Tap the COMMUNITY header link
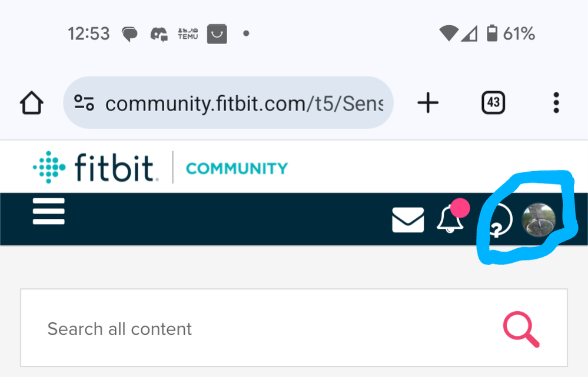 click(237, 168)
